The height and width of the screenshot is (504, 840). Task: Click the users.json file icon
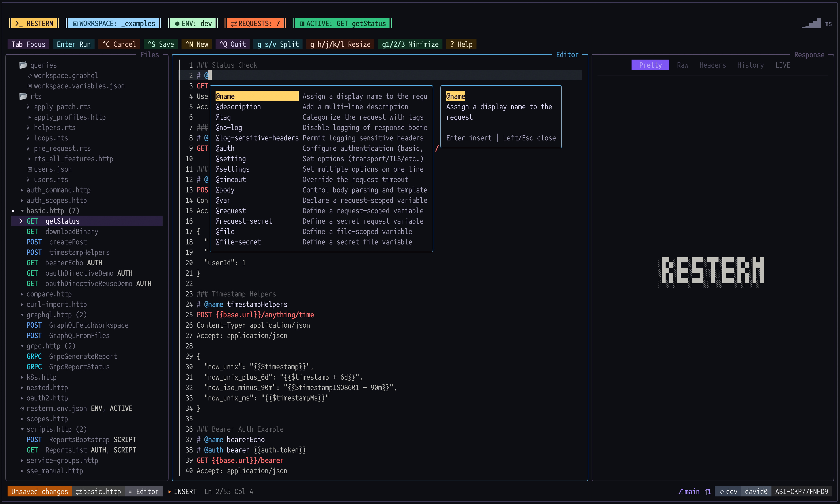[30, 169]
